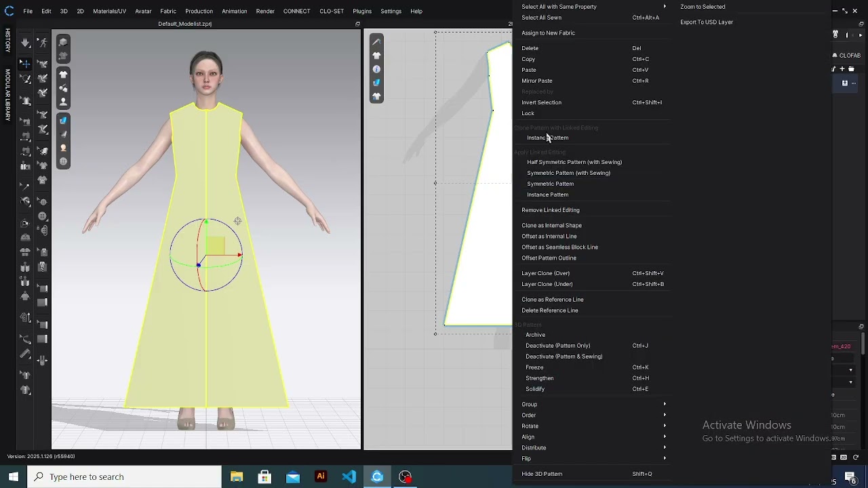Click the Simulate down-arrow tool

25,42
